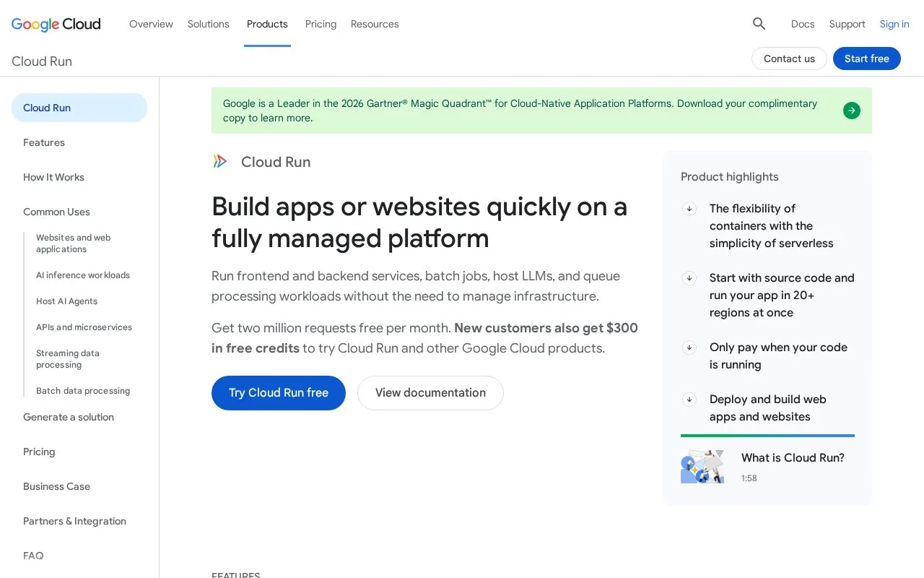Click View documentation button
The width and height of the screenshot is (924, 578).
[430, 393]
